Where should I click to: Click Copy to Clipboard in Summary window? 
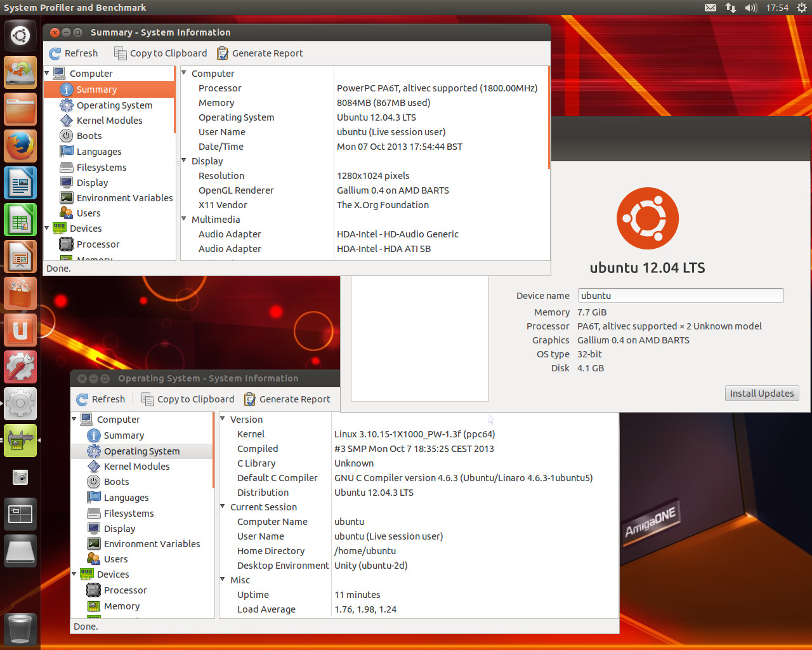160,53
